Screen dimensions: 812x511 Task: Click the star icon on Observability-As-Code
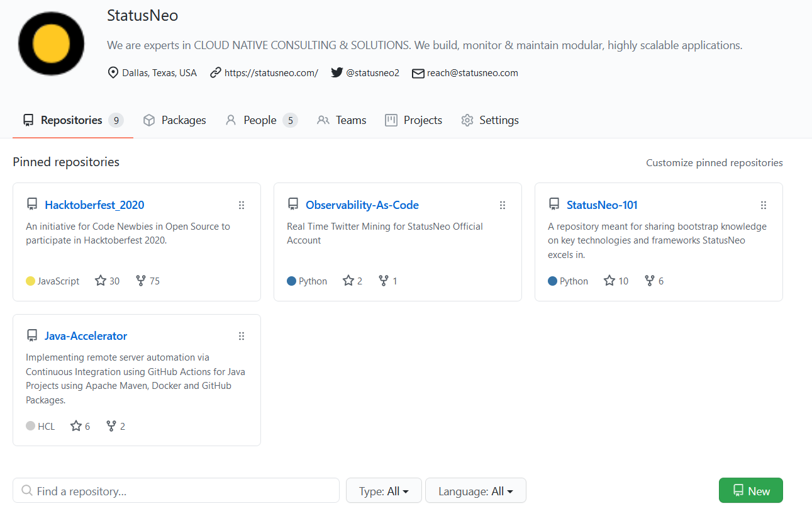348,281
